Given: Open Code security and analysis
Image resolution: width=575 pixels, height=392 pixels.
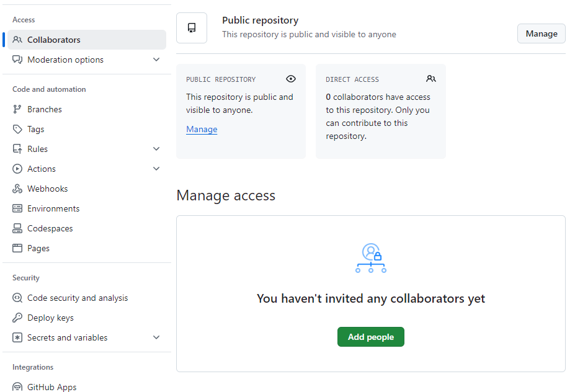Looking at the screenshot, I should (87, 298).
